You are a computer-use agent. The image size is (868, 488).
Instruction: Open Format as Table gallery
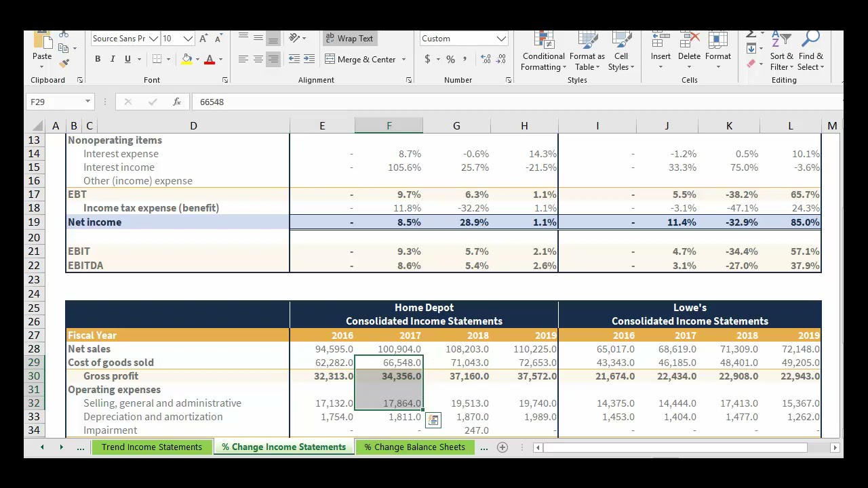587,52
